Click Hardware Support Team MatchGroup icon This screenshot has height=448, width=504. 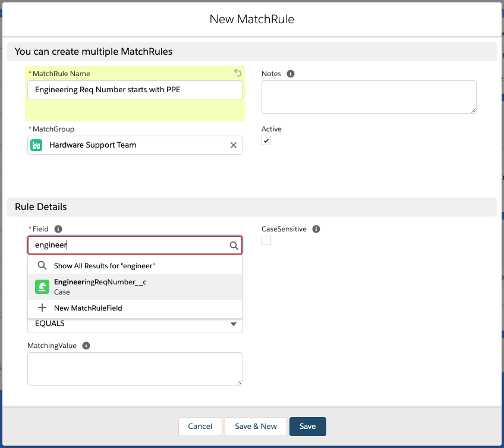point(36,145)
